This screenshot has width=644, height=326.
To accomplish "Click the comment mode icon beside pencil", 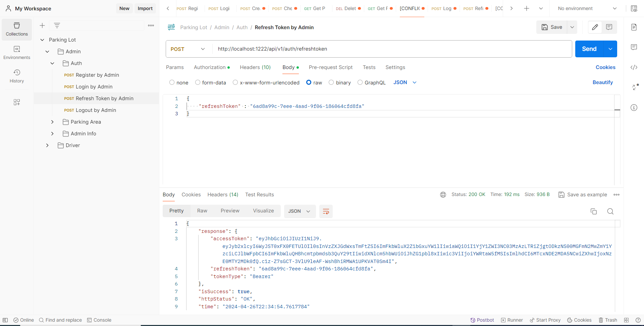I will pos(609,27).
